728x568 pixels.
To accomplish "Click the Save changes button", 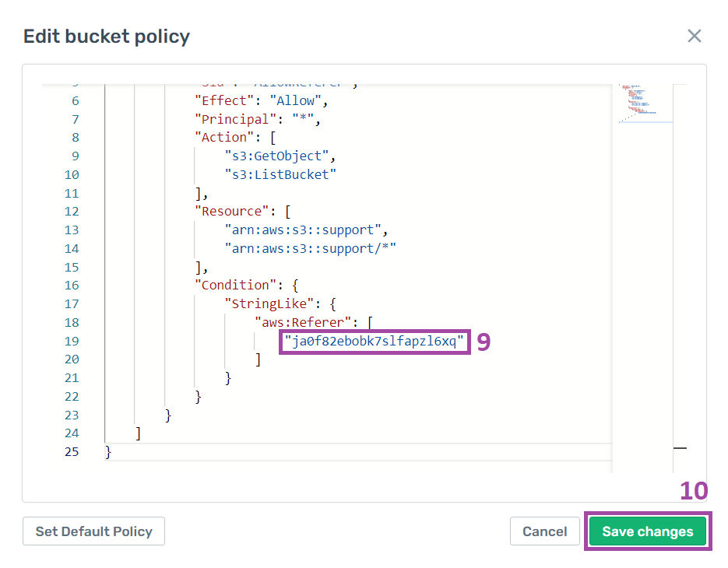I will pyautogui.click(x=648, y=531).
